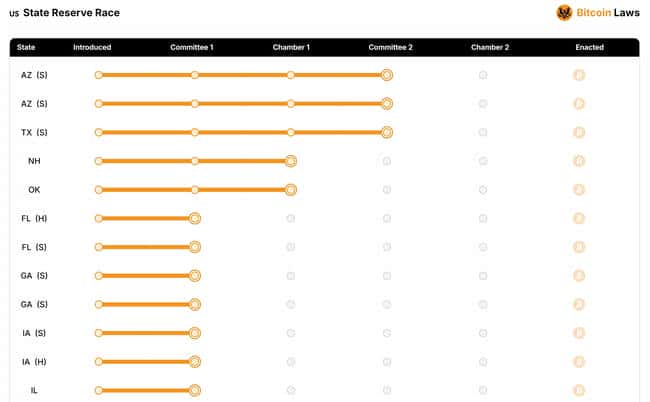Select IL's Committee 1 end marker

tap(195, 390)
